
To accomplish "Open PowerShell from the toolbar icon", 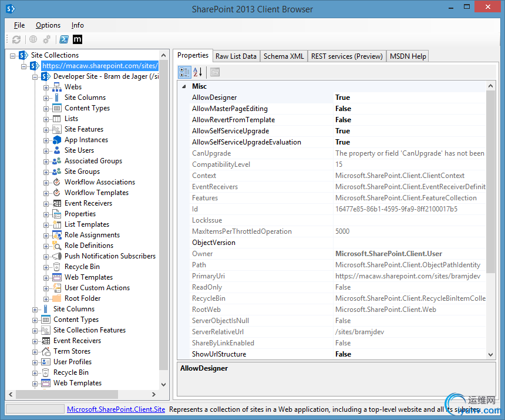I will coord(64,39).
